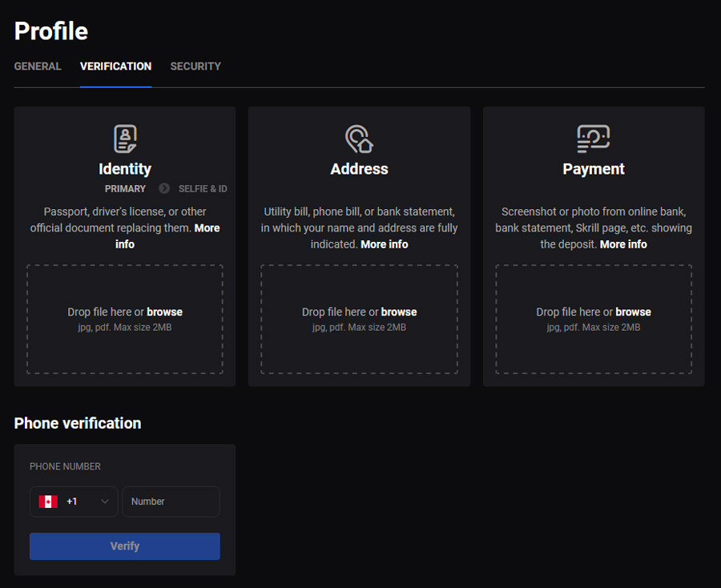
Task: Click browse in the Identity upload box
Action: pos(164,312)
